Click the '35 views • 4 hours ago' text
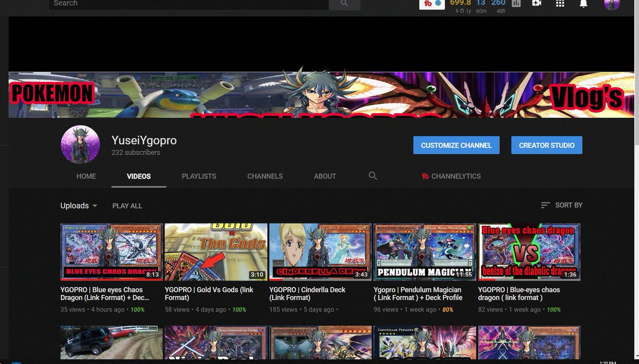Image resolution: width=639 pixels, height=364 pixels. 93,310
